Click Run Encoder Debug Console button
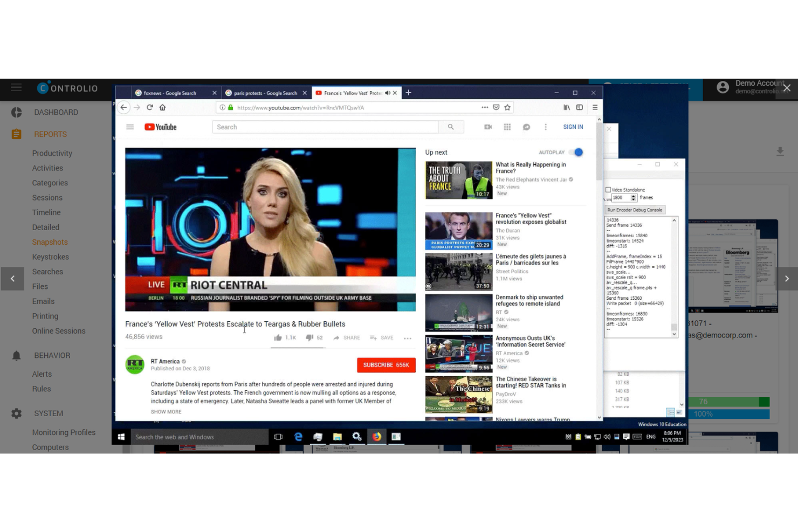The image size is (798, 532). [x=635, y=210]
